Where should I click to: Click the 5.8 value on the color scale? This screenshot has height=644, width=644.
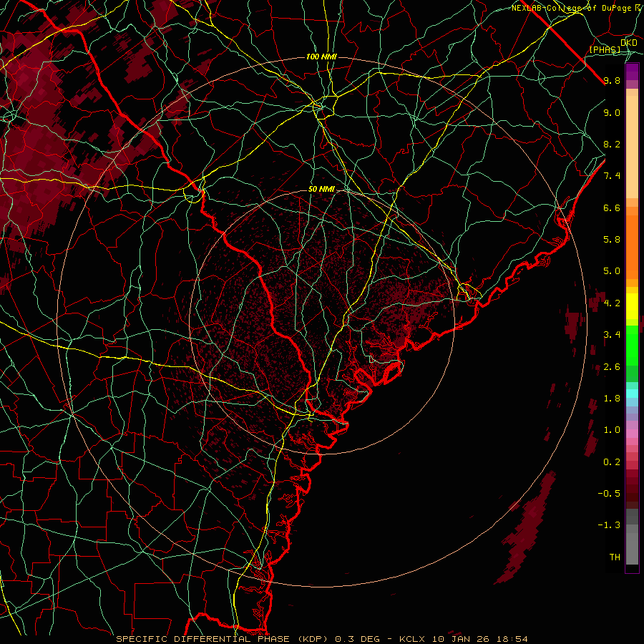pos(612,240)
